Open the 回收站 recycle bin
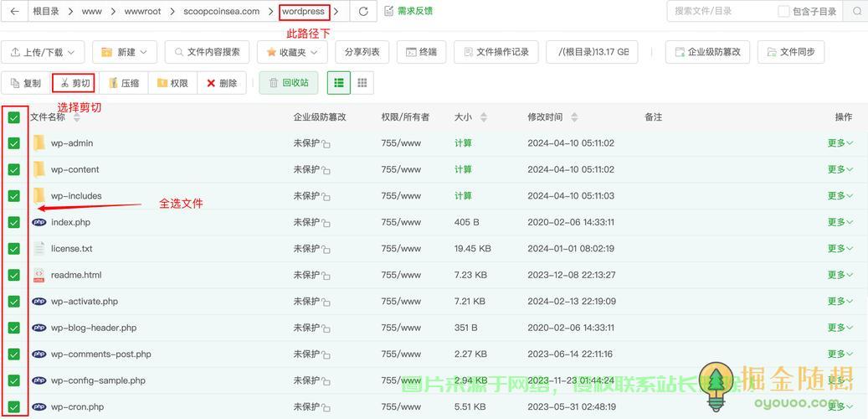868x419 pixels. pos(289,83)
